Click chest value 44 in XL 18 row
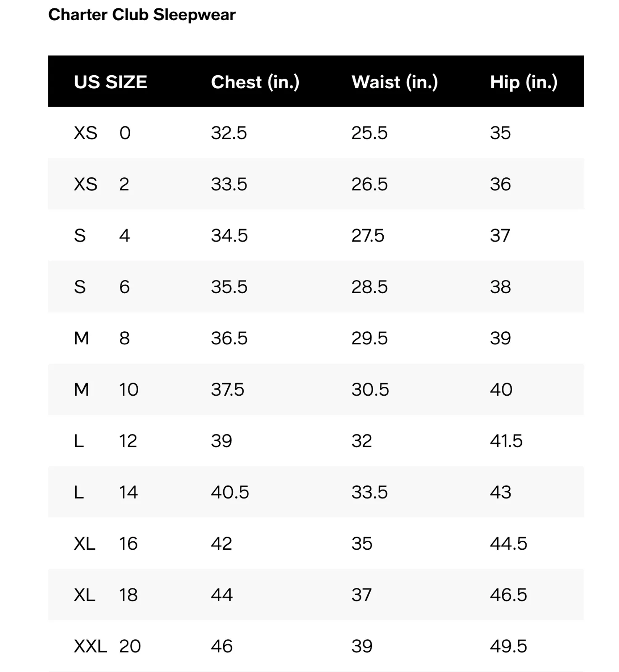Screen dimensions: 619x672 (x=221, y=595)
